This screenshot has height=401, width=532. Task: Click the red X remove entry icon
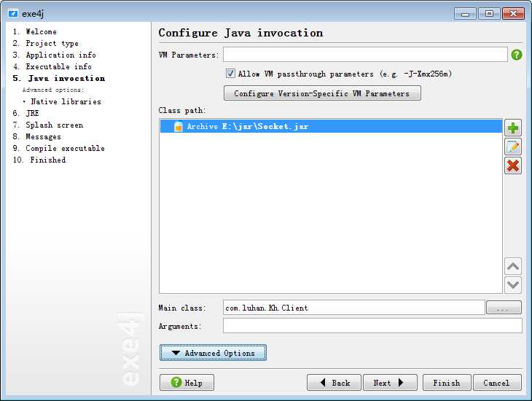(x=512, y=166)
